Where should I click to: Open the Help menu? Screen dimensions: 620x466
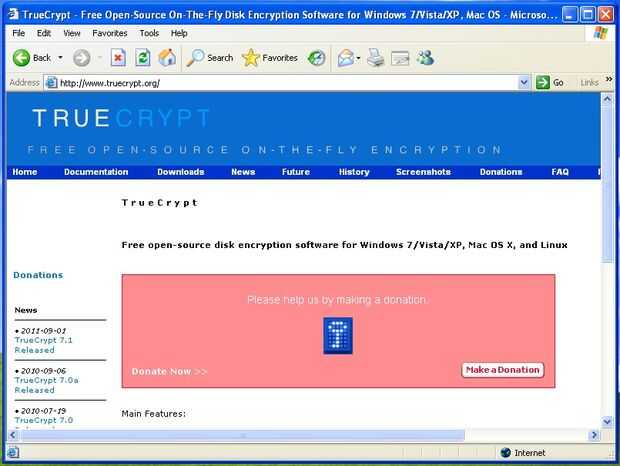click(x=179, y=33)
